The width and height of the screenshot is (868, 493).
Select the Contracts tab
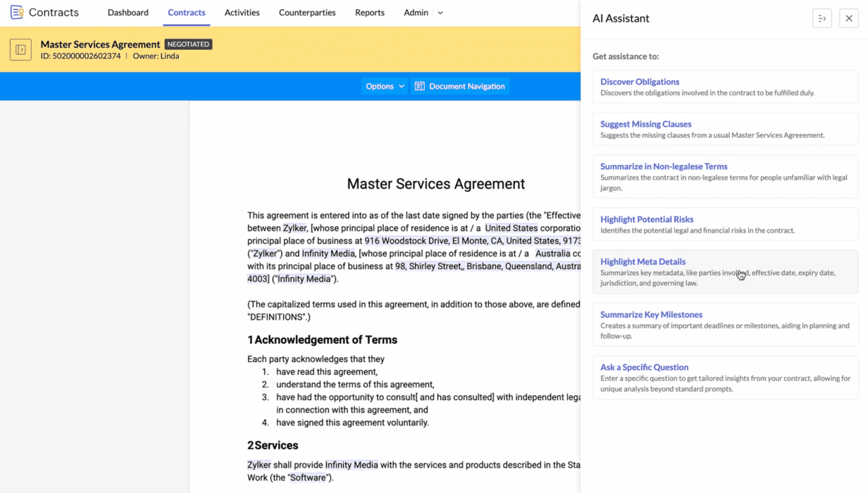[x=187, y=13]
